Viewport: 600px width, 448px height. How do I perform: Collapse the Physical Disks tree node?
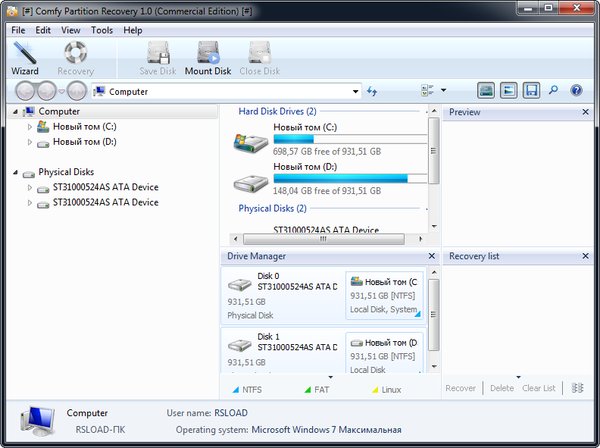(x=15, y=172)
